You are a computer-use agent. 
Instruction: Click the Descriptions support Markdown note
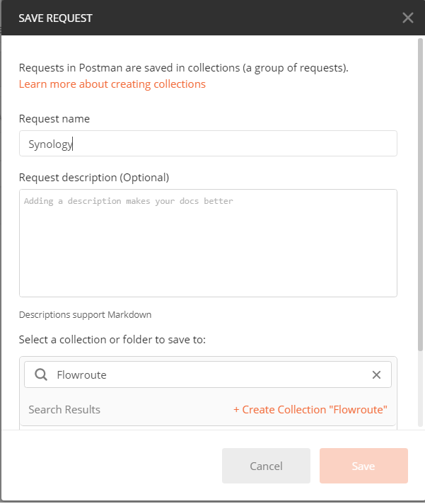click(85, 315)
